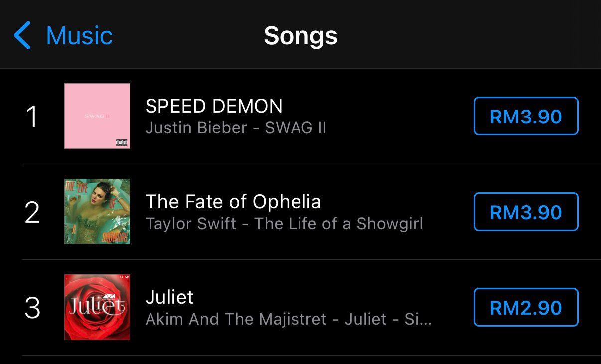Viewport: 601px width, 364px height.
Task: Tap "THE LIFE" text on the Showgirl cover
Action: [77, 188]
